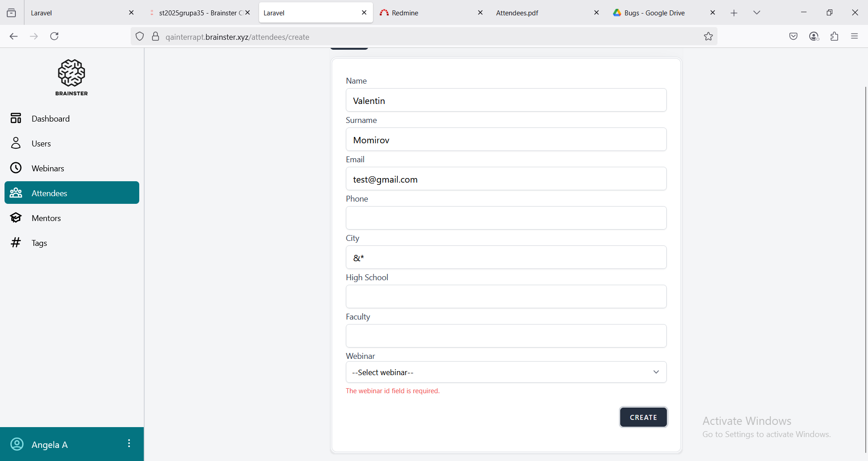The image size is (868, 461).
Task: Reload the page using refresh icon
Action: coord(54,37)
